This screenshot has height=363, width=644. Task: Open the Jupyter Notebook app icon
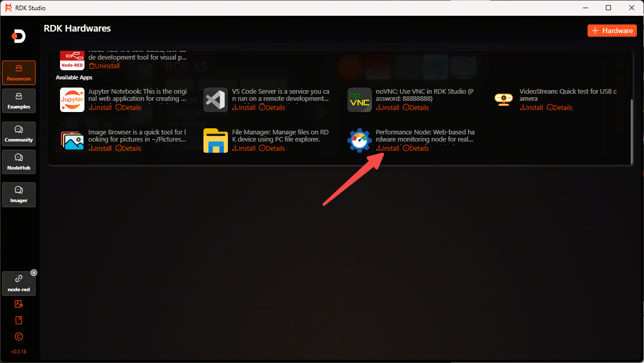pyautogui.click(x=72, y=100)
